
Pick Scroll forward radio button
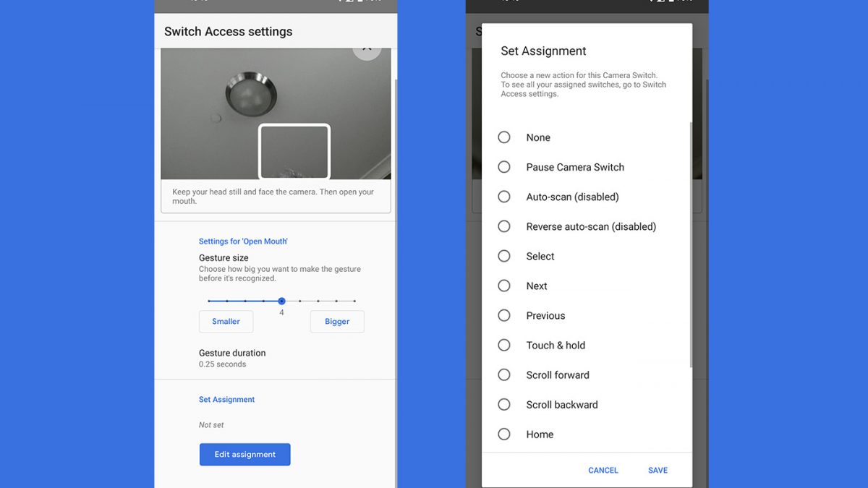(x=504, y=374)
